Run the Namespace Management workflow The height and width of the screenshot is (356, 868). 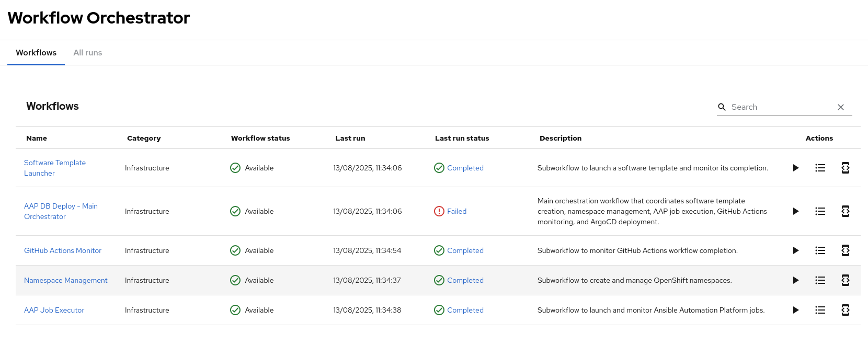[x=795, y=280]
